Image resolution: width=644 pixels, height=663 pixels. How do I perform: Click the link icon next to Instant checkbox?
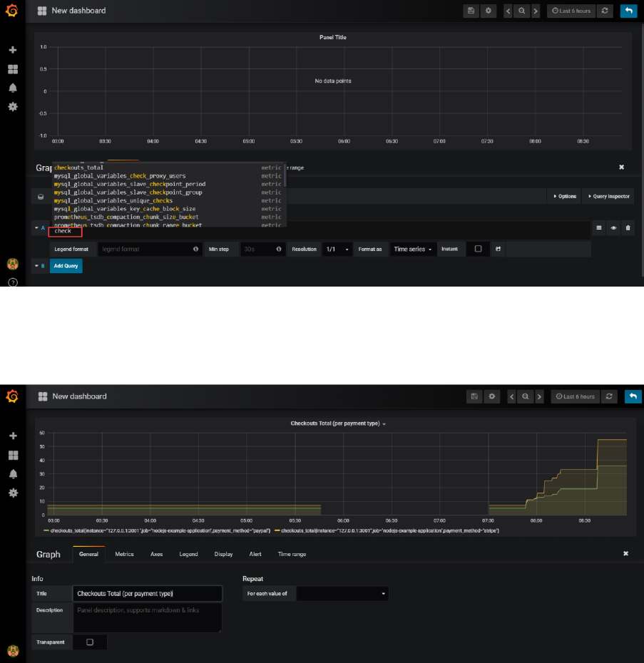tap(498, 249)
